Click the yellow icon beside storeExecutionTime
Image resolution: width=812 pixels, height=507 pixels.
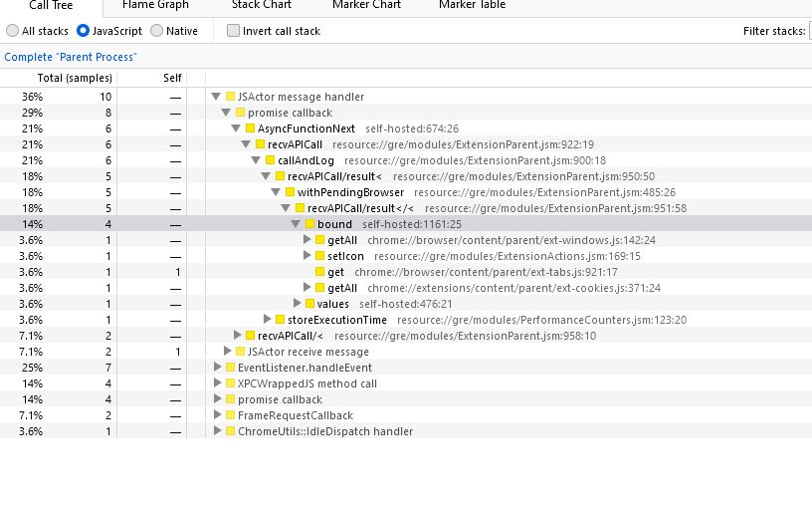[x=281, y=320]
